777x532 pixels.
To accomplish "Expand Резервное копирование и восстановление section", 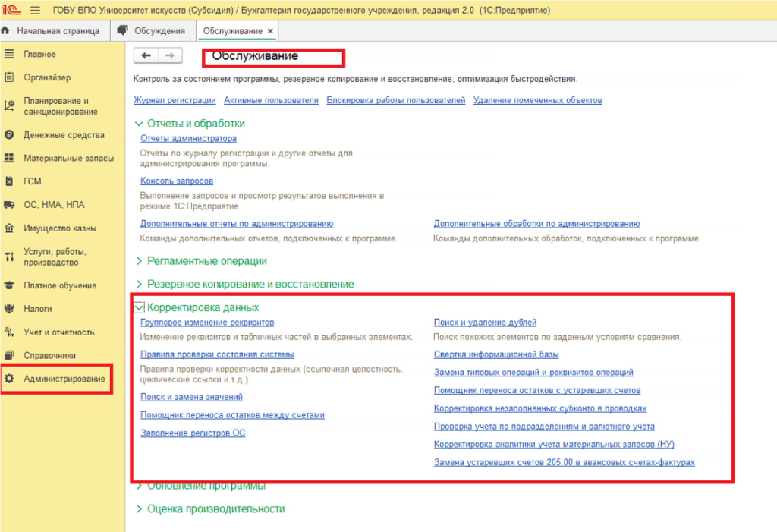I will coord(139,284).
